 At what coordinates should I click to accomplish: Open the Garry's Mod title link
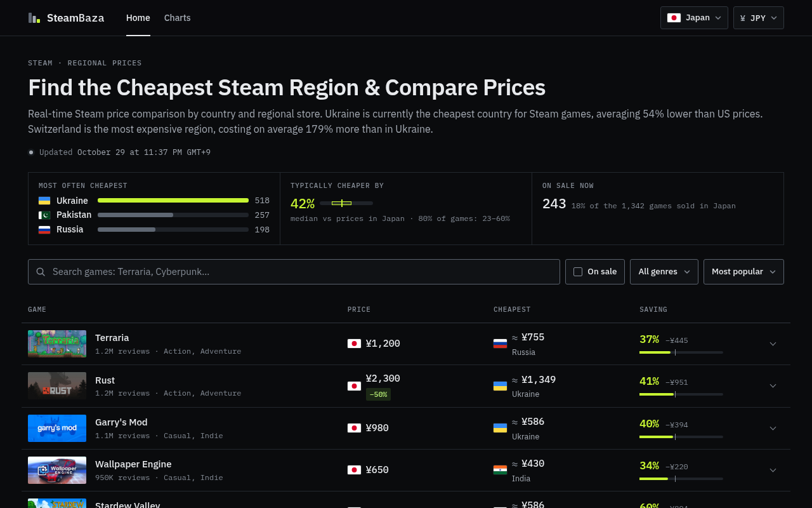click(121, 422)
